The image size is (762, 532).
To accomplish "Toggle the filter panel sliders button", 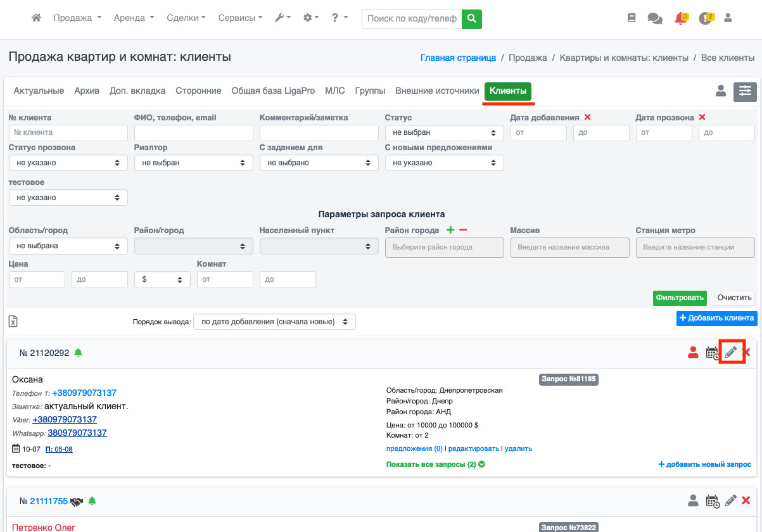I will (x=745, y=92).
